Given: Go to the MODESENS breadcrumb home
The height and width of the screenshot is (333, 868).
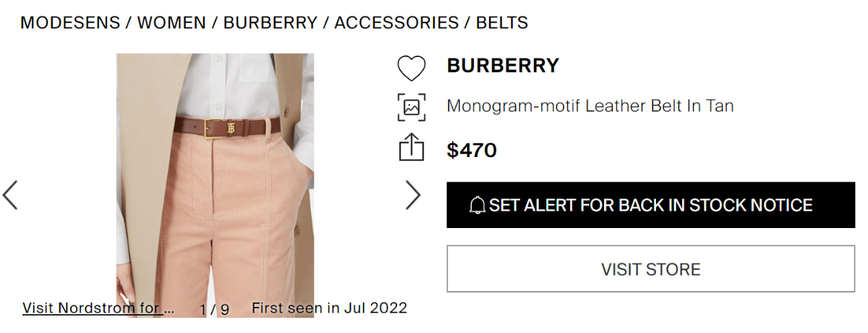Looking at the screenshot, I should coord(70,22).
